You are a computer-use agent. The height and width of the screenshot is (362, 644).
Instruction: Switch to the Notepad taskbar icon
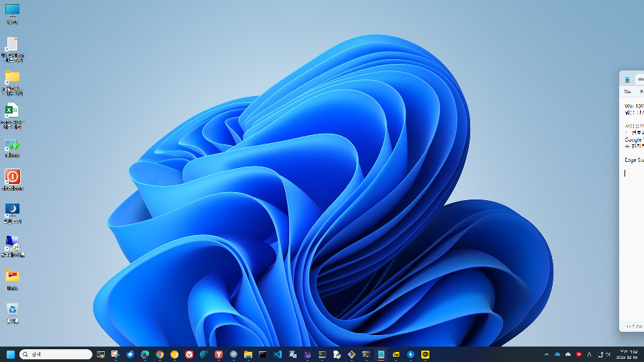point(381,354)
